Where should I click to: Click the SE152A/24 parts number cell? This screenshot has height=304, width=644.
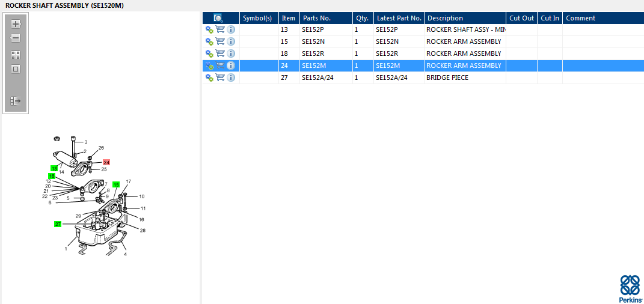pos(326,78)
